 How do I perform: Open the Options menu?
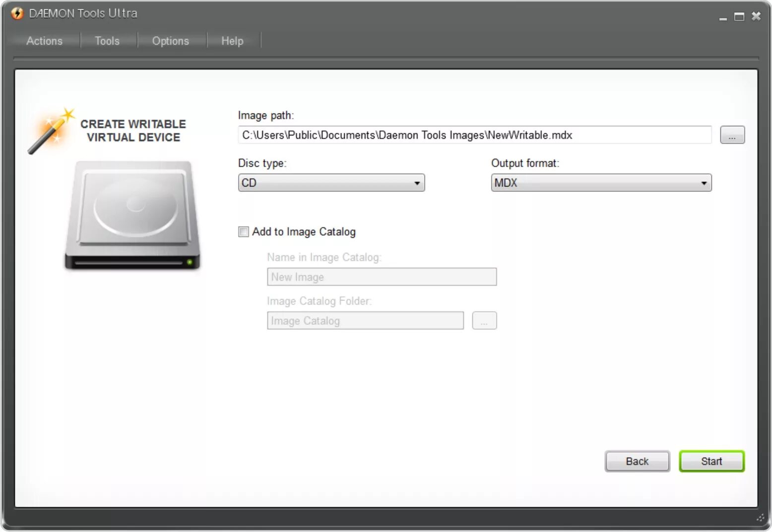(x=170, y=41)
